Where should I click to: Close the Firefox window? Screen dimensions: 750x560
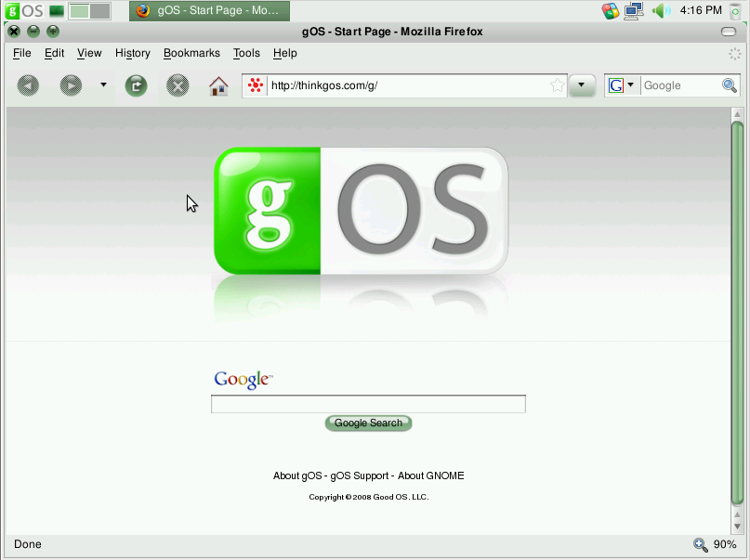pos(14,32)
